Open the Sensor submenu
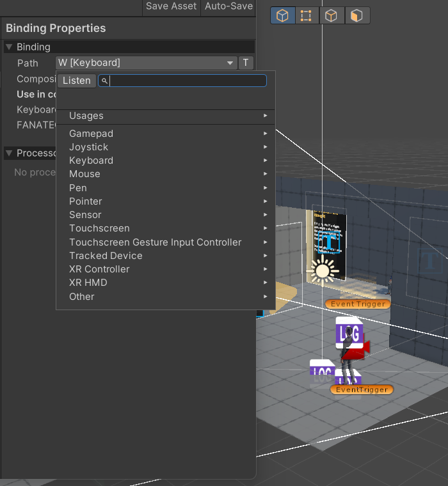Screen dimensions: 448x486 [166, 215]
